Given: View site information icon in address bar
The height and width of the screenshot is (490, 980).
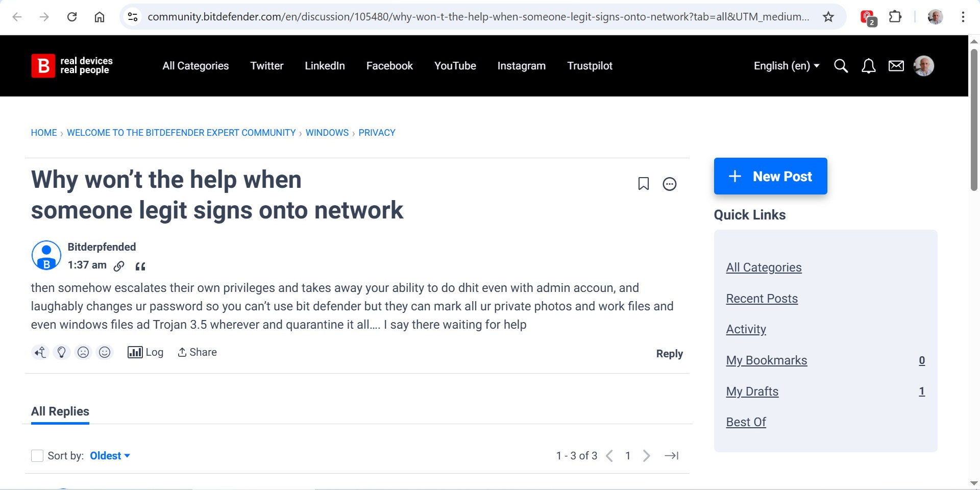Looking at the screenshot, I should tap(133, 17).
